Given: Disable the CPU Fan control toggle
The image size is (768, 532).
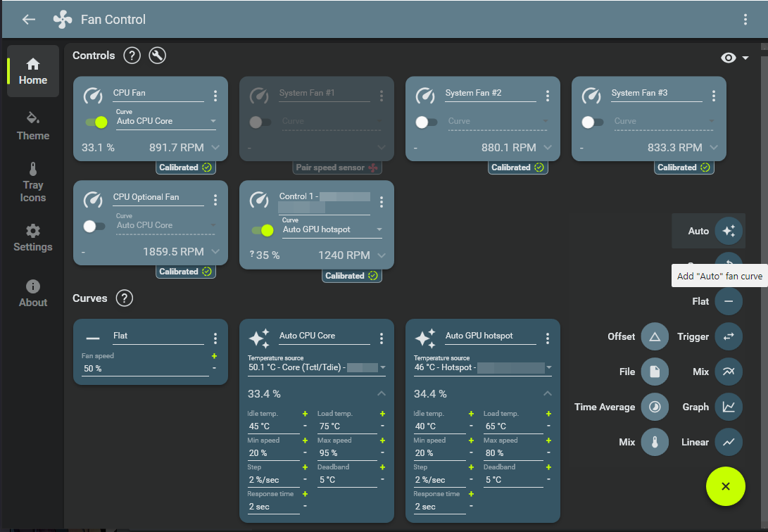Looking at the screenshot, I should click(97, 122).
